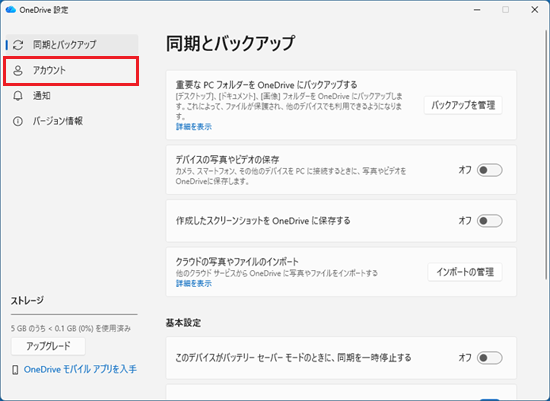Click the ストレージ label in sidebar

pos(27,301)
